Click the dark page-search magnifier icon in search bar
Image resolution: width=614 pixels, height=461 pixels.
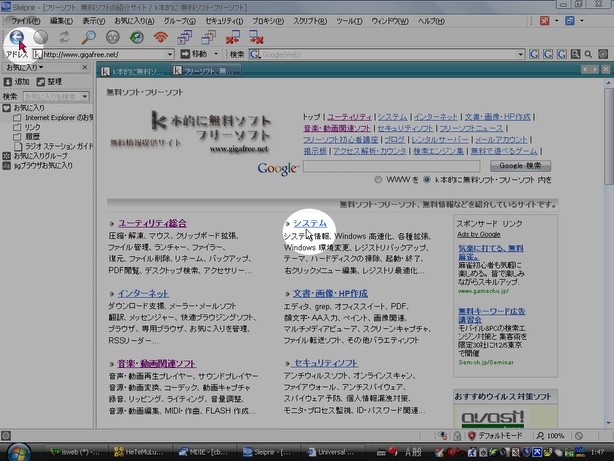pos(575,54)
